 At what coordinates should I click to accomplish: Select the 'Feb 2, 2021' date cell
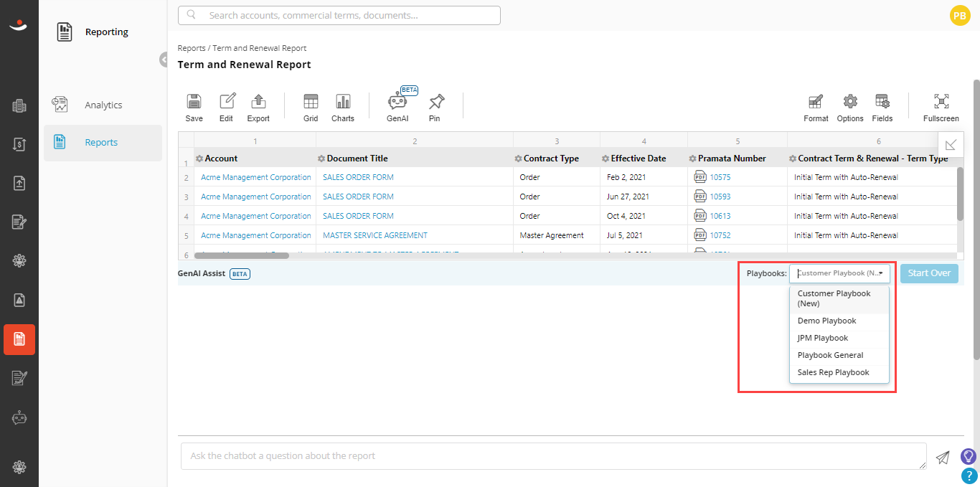tap(626, 177)
